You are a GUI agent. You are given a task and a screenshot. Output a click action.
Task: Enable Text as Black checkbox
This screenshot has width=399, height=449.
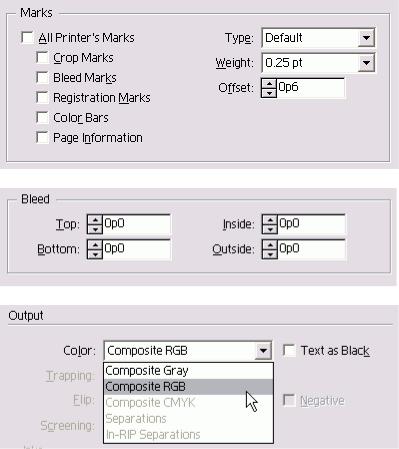point(289,350)
